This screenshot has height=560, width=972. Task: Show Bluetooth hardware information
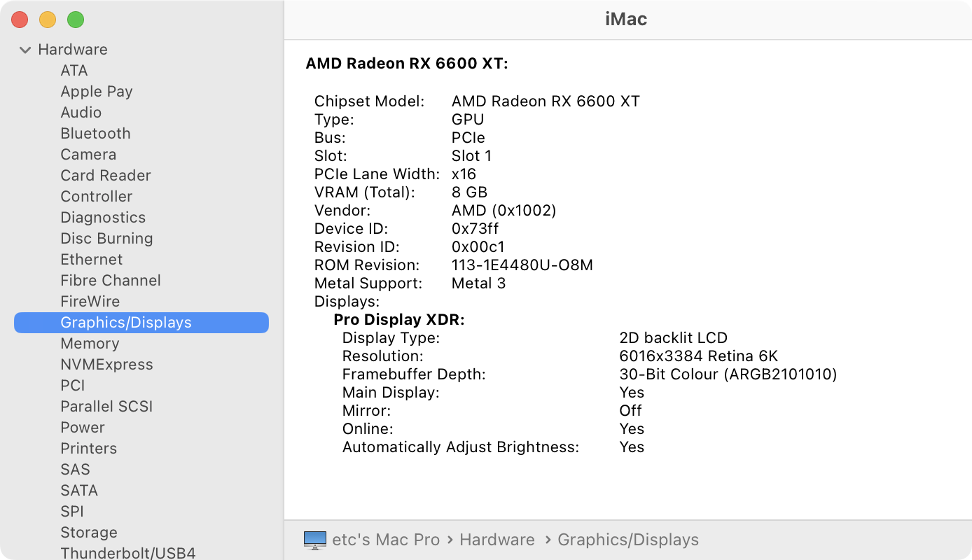tap(95, 134)
